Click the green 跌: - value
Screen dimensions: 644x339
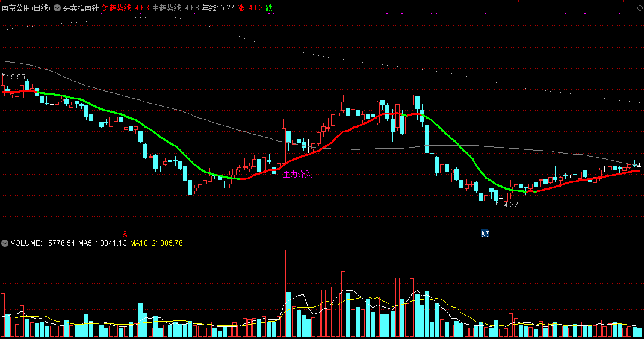(x=272, y=8)
